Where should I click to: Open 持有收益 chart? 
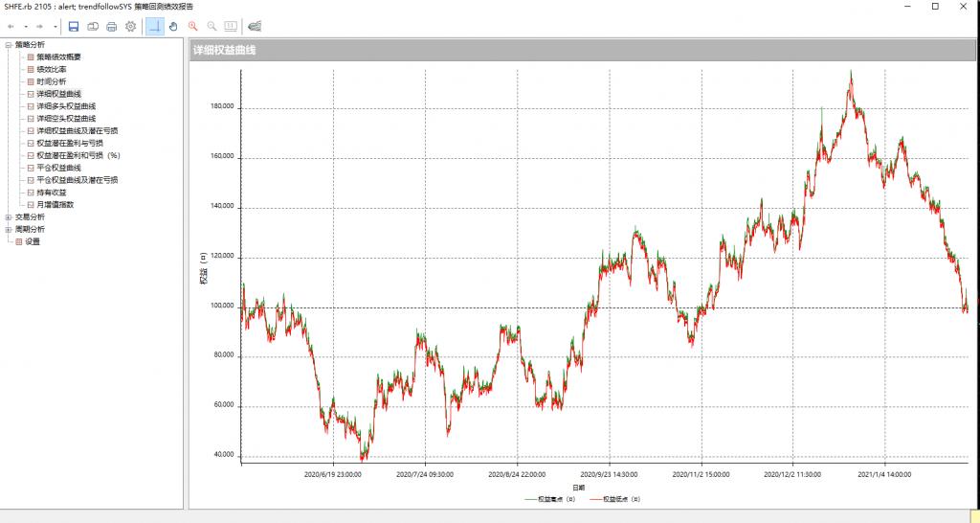point(52,193)
